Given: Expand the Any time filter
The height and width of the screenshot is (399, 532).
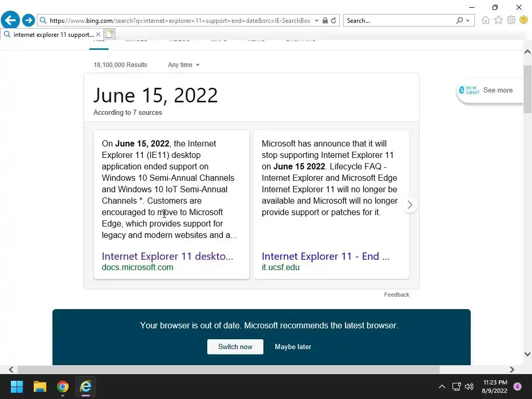Looking at the screenshot, I should 183,65.
